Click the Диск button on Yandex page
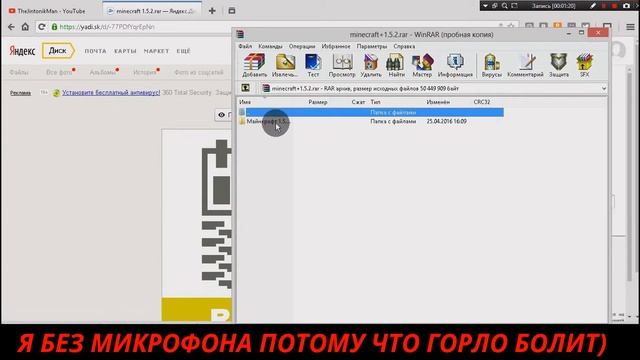Image resolution: width=640 pixels, height=360 pixels. tap(58, 51)
